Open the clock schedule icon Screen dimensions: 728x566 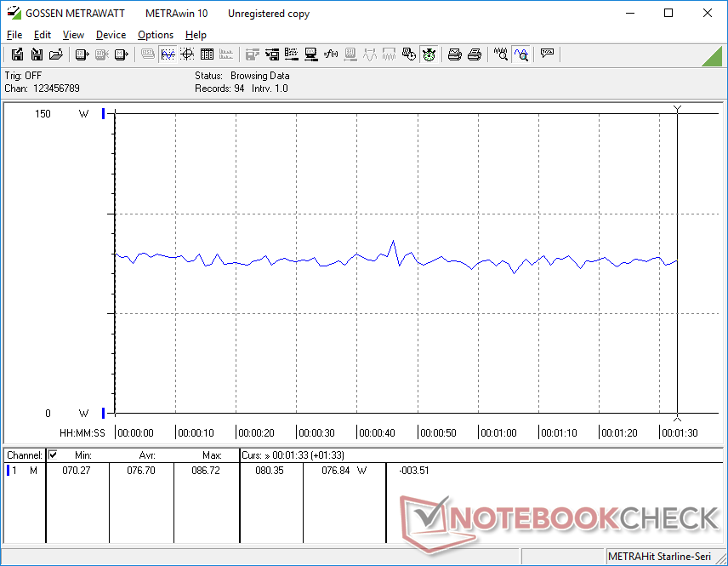tap(408, 54)
